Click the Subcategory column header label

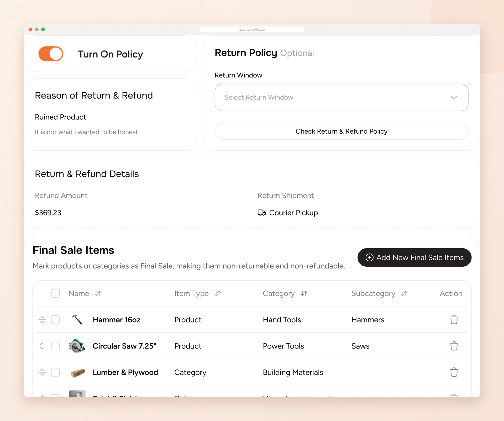coord(373,293)
